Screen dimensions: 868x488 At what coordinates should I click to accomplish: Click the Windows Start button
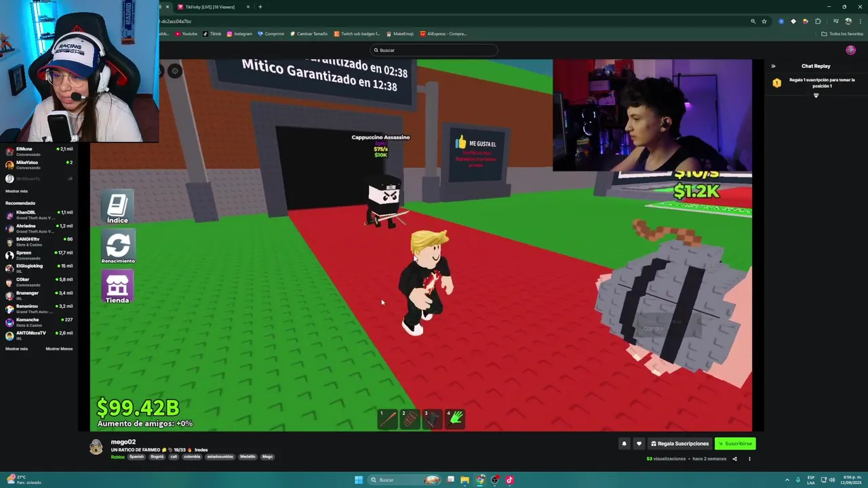point(359,480)
